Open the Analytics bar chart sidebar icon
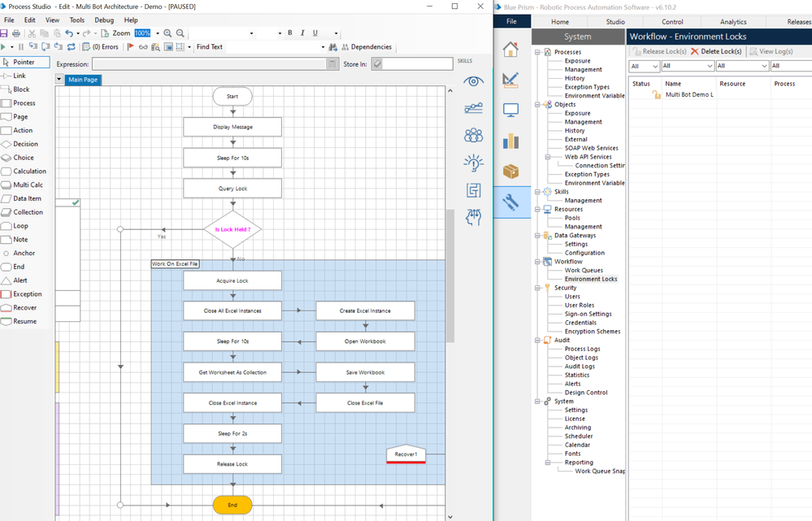Image resolution: width=812 pixels, height=521 pixels. [510, 141]
